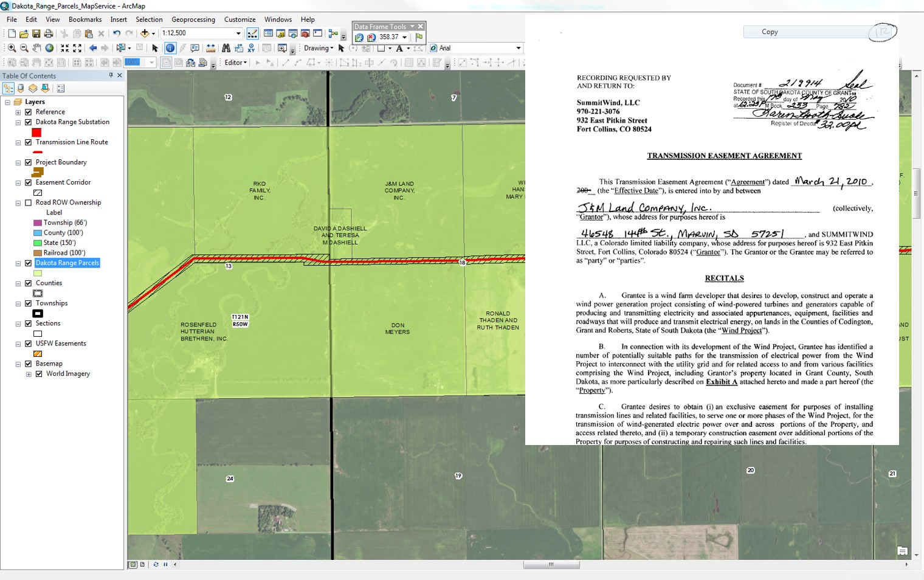Open the Geoprocessing menu

[193, 19]
